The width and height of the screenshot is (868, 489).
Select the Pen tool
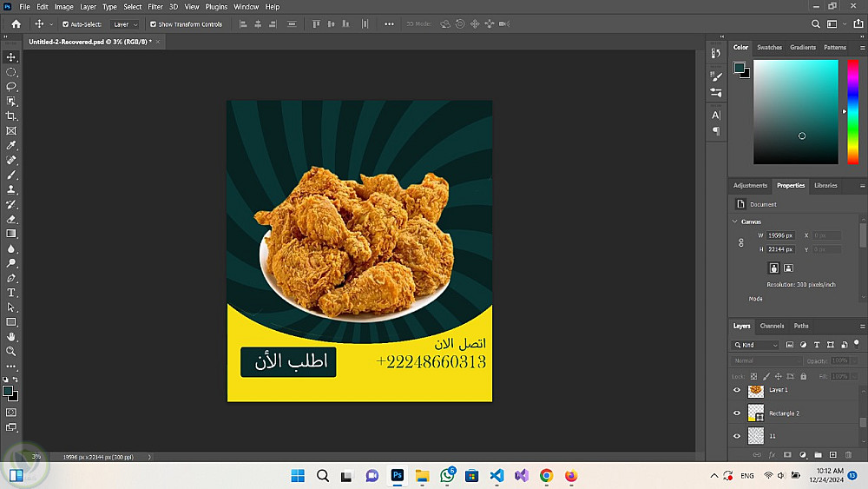tap(11, 278)
